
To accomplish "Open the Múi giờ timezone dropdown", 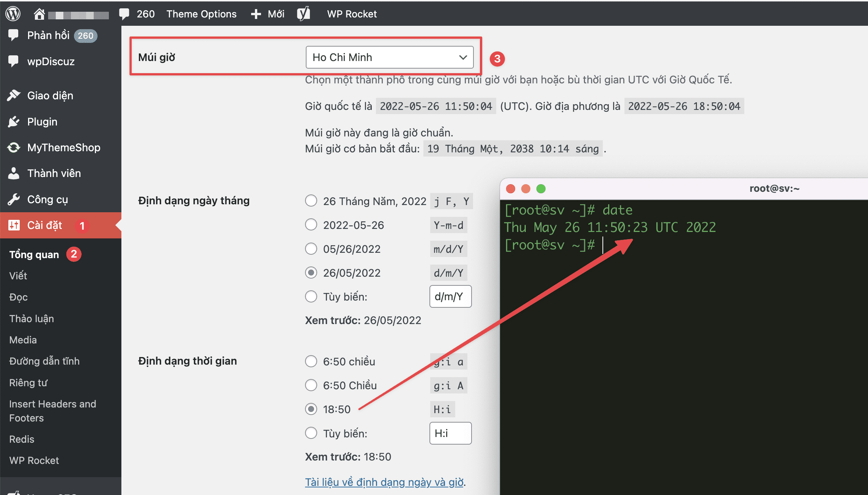I will [x=390, y=57].
